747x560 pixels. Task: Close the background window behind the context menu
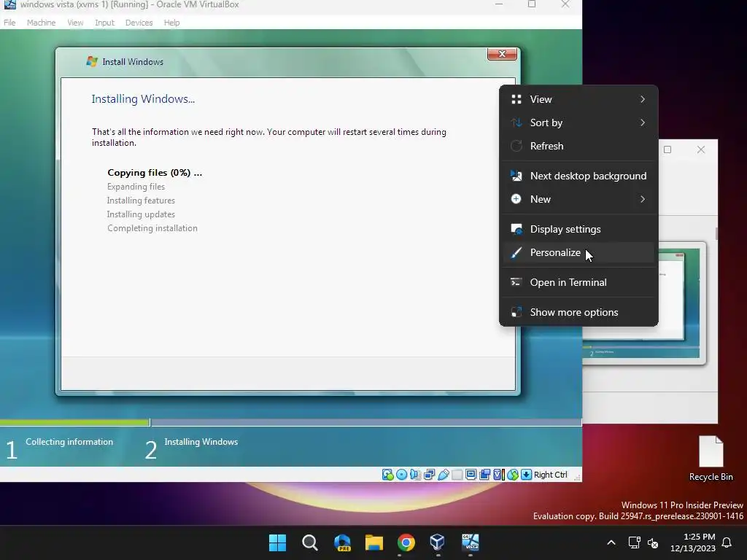tap(701, 149)
